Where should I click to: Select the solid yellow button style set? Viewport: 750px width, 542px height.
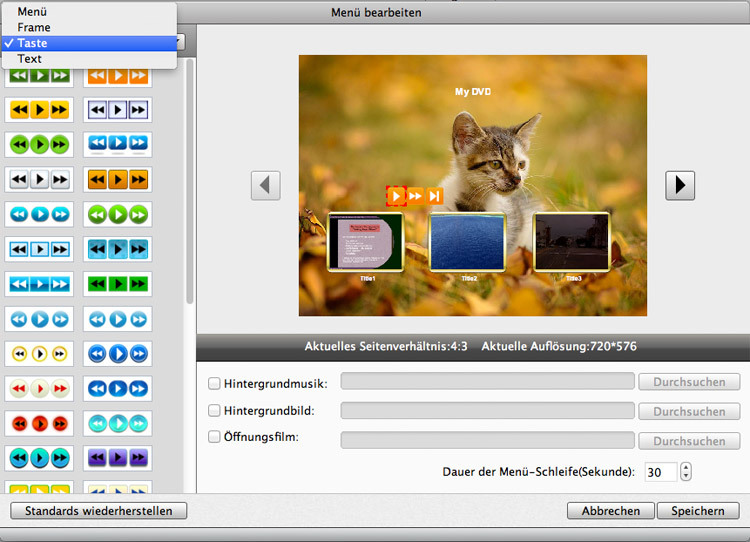coord(39,110)
